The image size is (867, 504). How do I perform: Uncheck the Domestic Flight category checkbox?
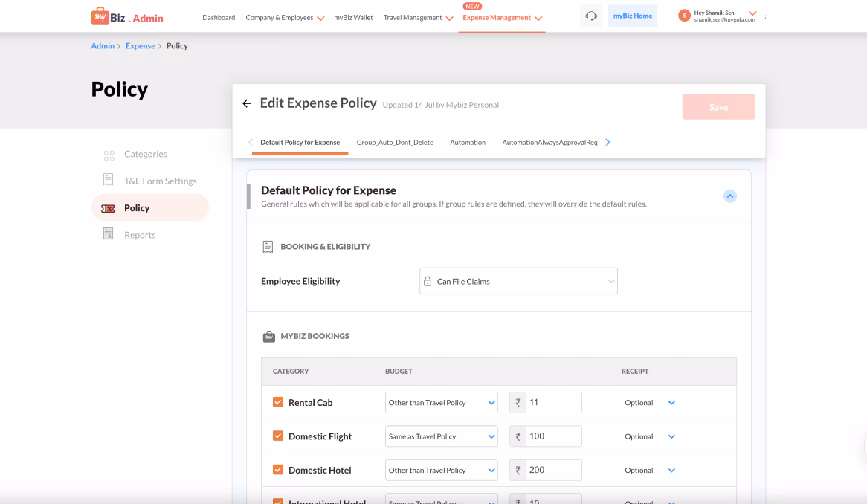(x=278, y=436)
